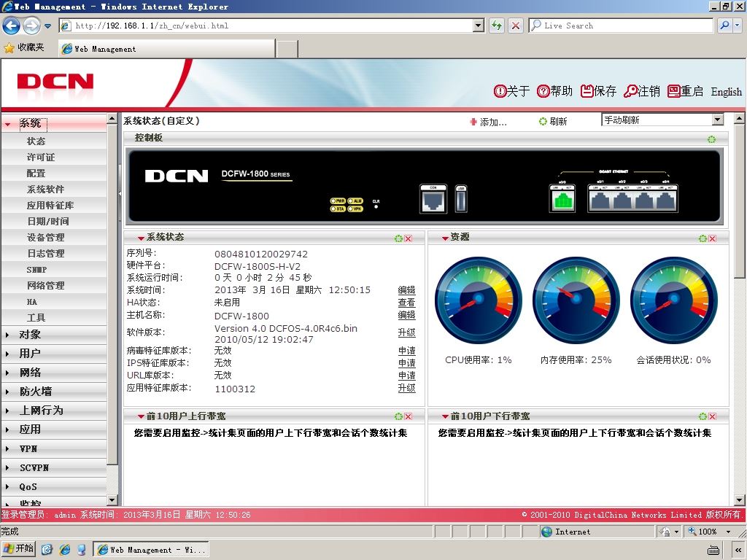Close the 系统状态 panel
Screen dimensions: 747x560
click(409, 238)
